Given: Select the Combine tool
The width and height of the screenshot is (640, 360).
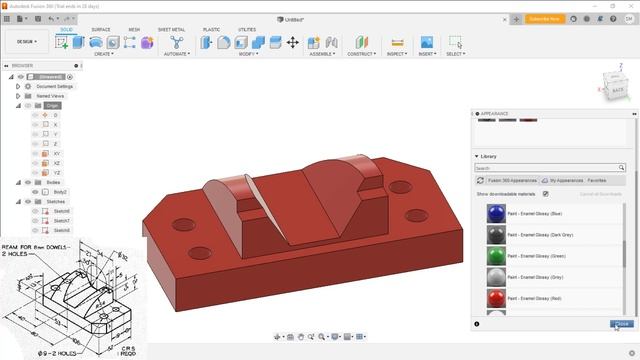Looking at the screenshot, I should point(258,42).
